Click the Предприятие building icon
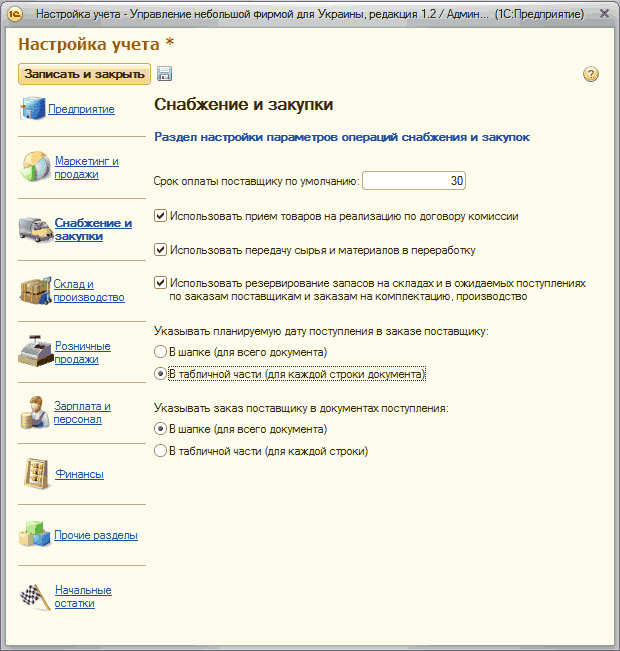 click(x=33, y=108)
